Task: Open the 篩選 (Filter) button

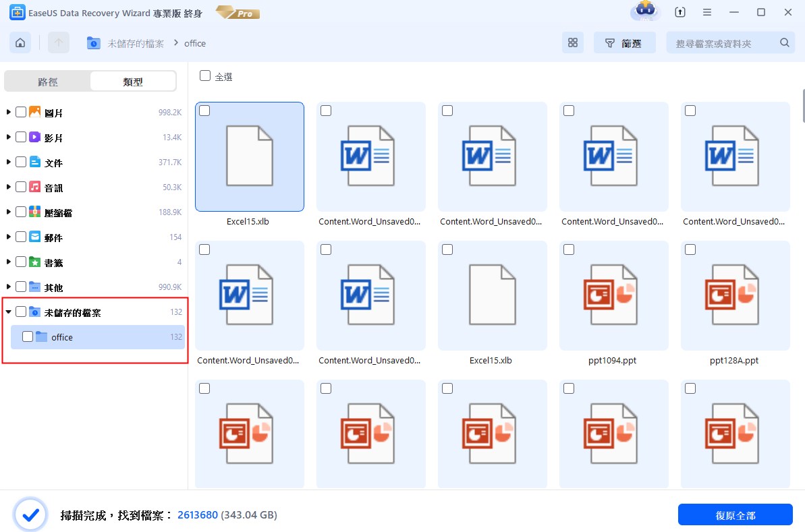Action: 624,42
